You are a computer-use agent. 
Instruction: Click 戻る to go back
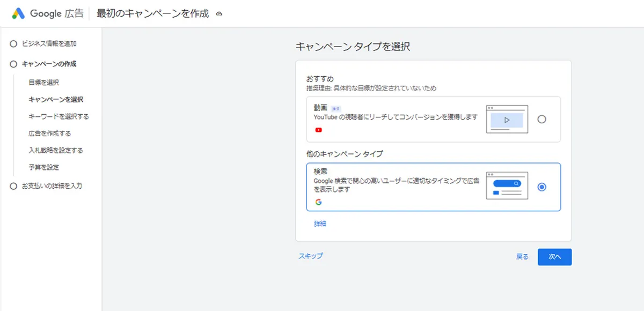pyautogui.click(x=521, y=256)
